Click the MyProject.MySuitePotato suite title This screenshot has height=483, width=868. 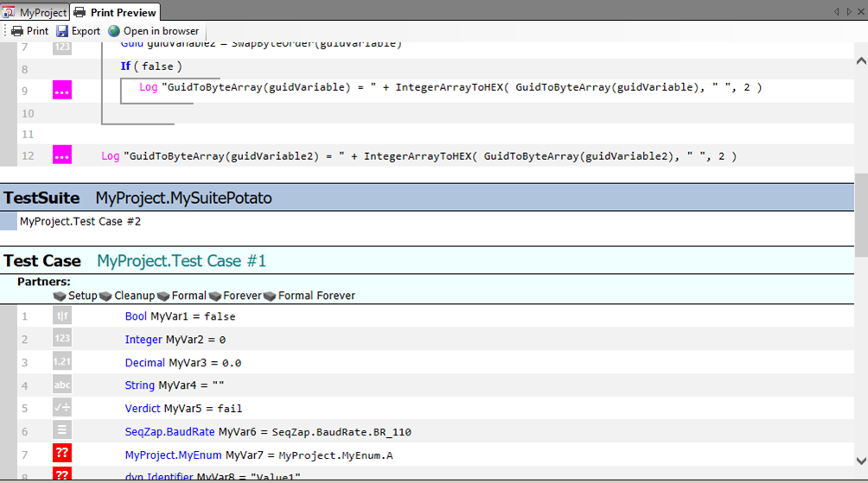183,198
